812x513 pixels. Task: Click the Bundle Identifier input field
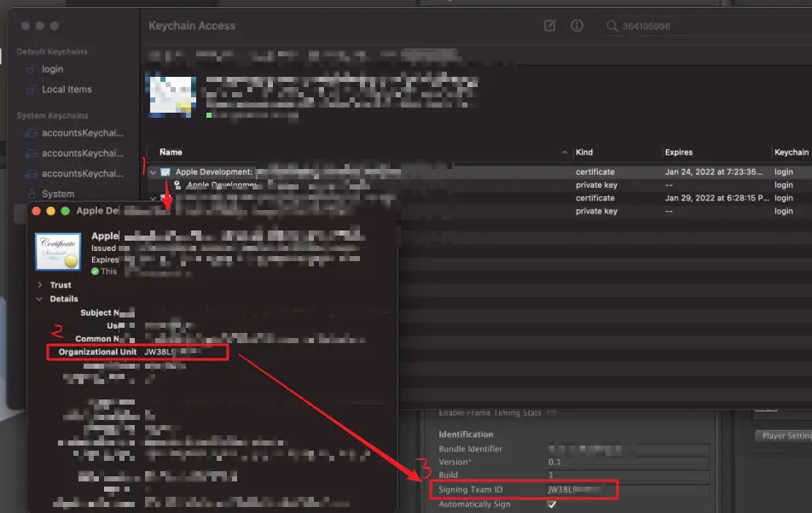coord(627,449)
